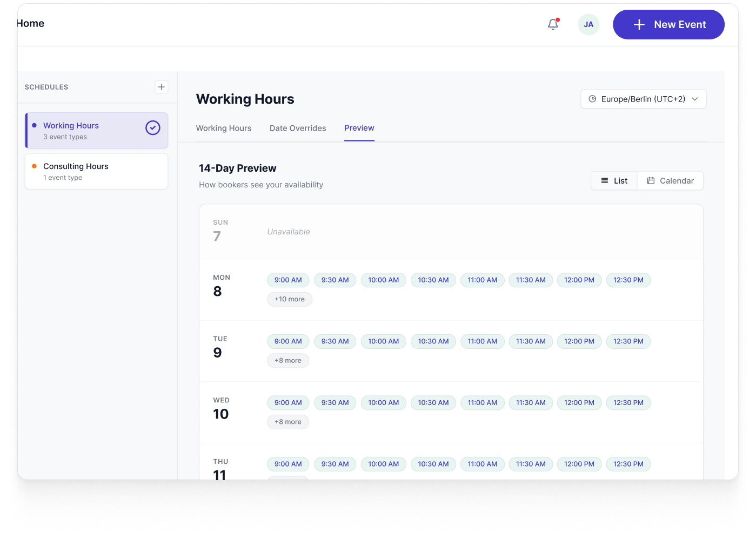Switch to the Preview tab
The image size is (756, 540).
tap(359, 129)
